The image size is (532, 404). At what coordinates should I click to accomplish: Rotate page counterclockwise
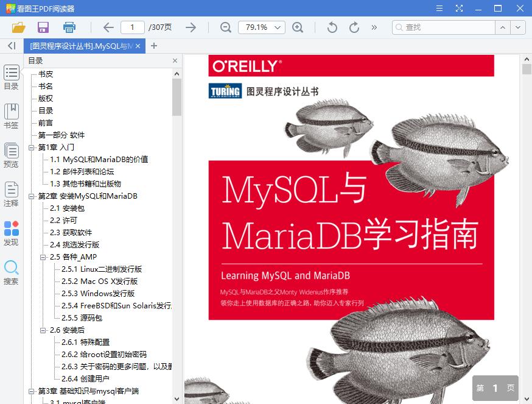(x=332, y=27)
